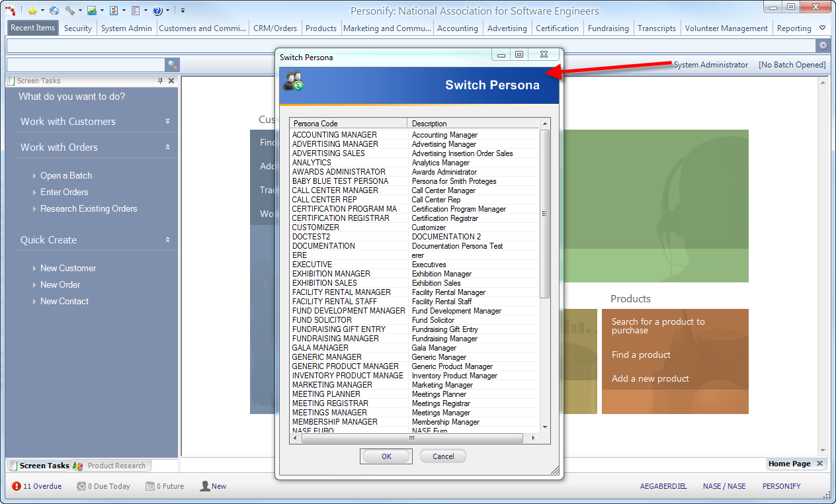Pin the Screen Tasks panel
Screen dimensions: 836x504
pos(160,81)
